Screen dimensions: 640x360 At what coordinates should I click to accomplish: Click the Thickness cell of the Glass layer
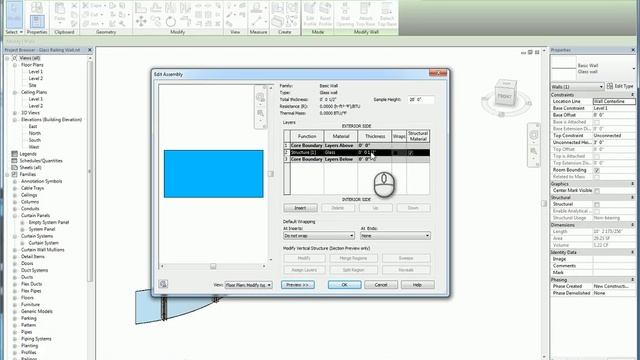tap(374, 152)
